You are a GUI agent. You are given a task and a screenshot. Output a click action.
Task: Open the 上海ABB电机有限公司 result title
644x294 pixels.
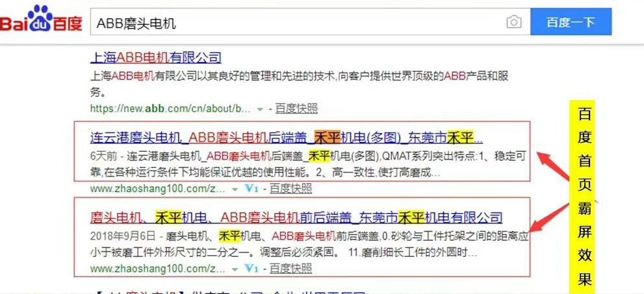(155, 58)
